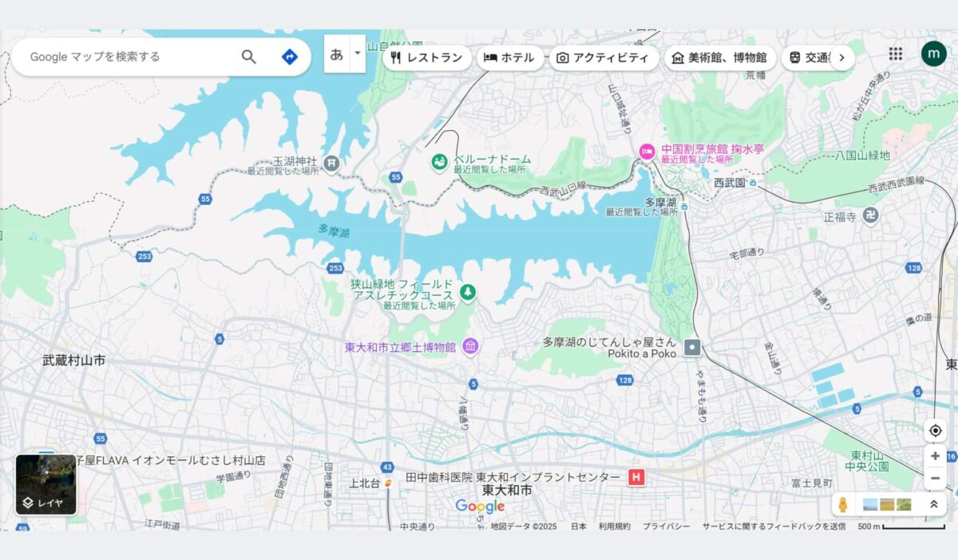Open directions with the blue arrow icon

pos(289,57)
